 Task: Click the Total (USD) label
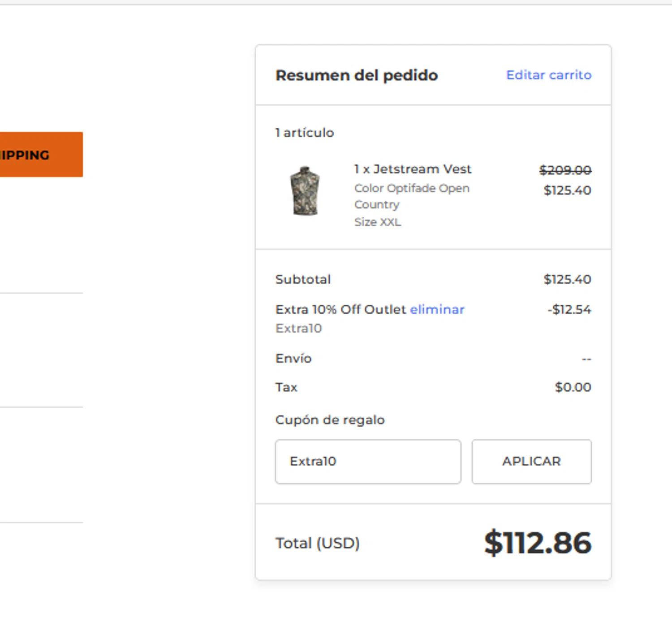coord(318,543)
